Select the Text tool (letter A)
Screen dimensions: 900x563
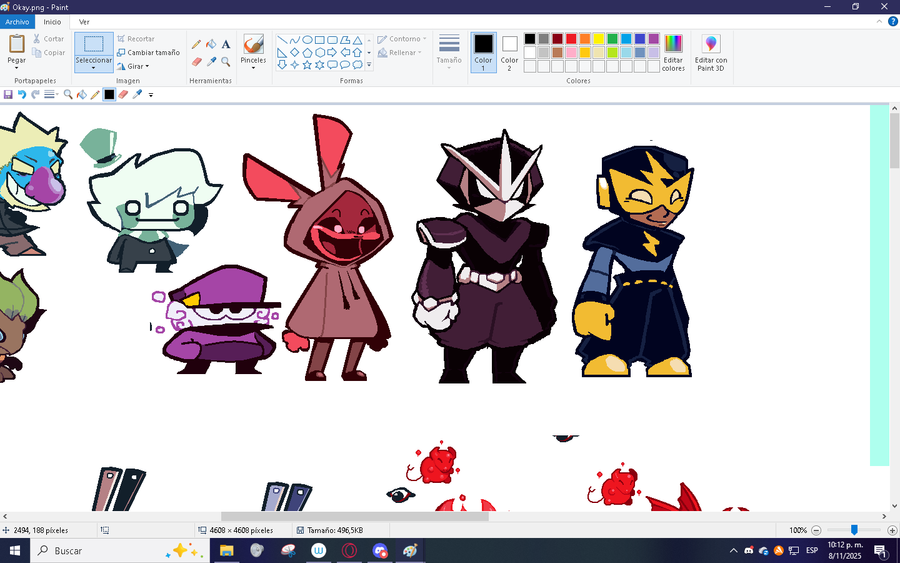pos(226,44)
